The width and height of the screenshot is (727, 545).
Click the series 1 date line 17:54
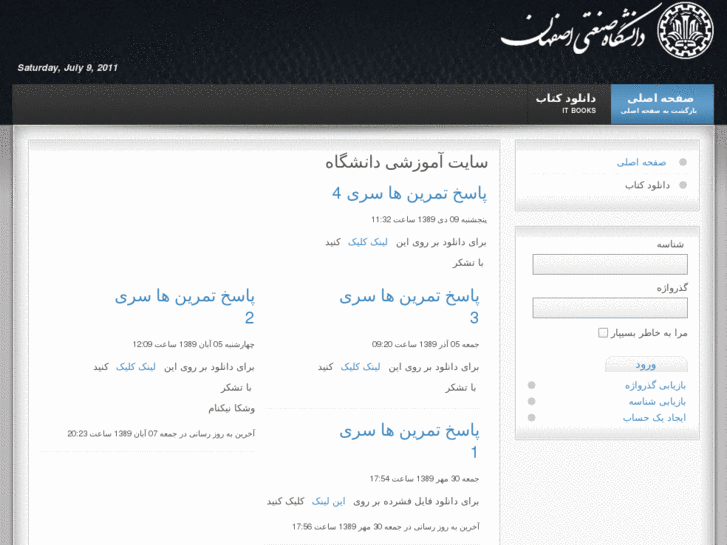424,479
